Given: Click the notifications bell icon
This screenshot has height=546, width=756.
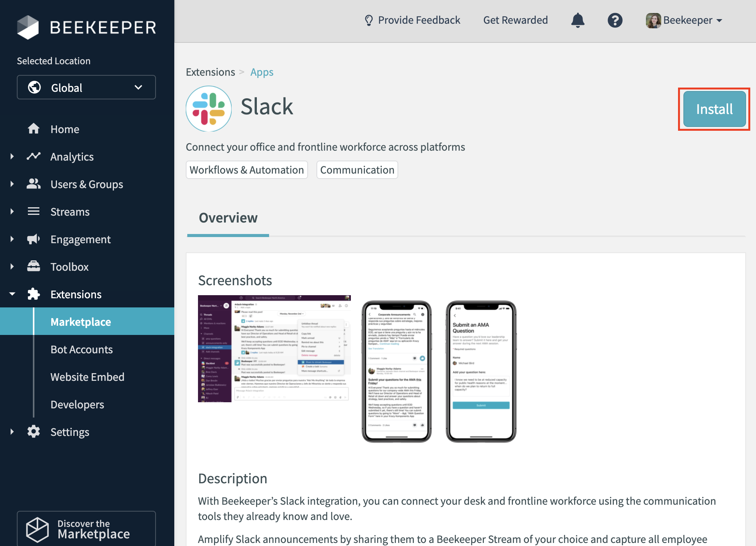Looking at the screenshot, I should [578, 20].
